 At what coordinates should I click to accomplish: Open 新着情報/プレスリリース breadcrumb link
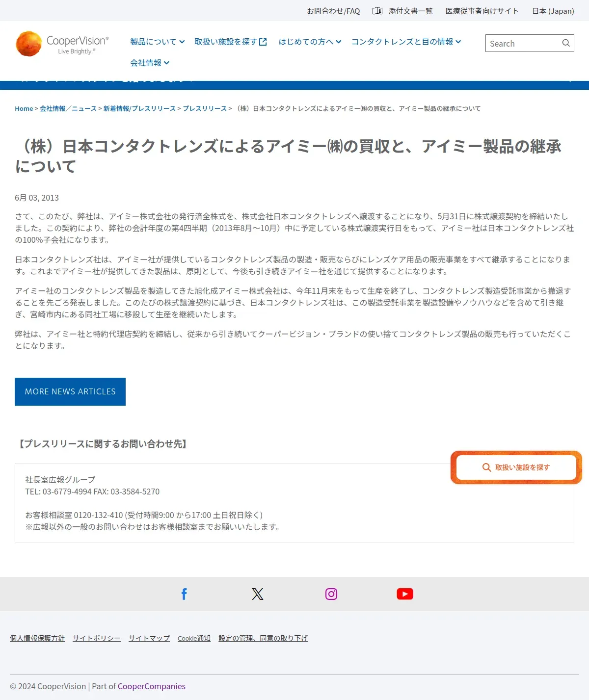click(139, 108)
